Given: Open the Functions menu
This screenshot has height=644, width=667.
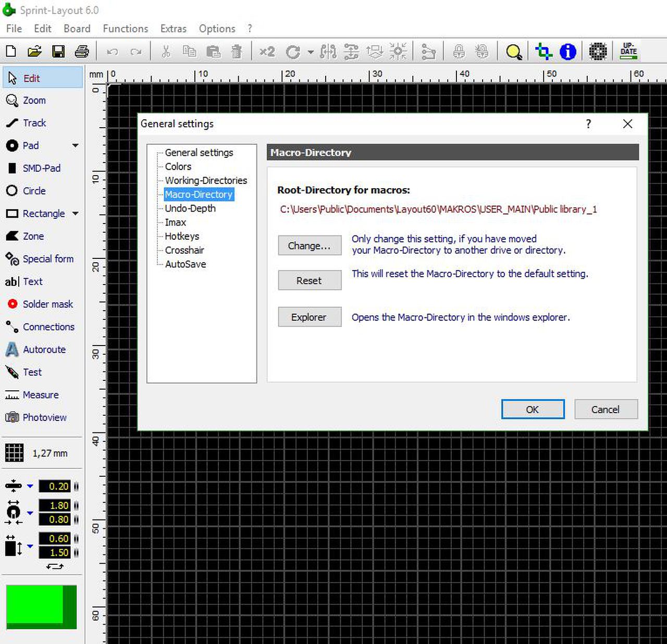Looking at the screenshot, I should [126, 29].
